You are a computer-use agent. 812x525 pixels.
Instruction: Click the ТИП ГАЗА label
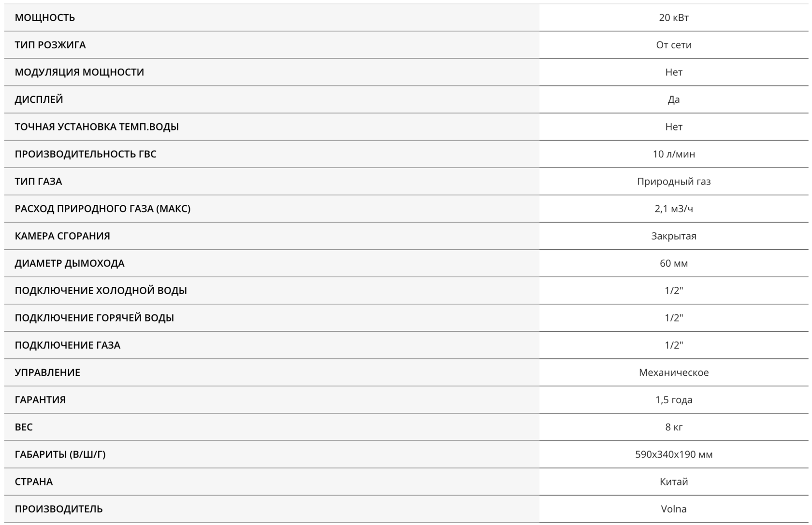tap(38, 182)
